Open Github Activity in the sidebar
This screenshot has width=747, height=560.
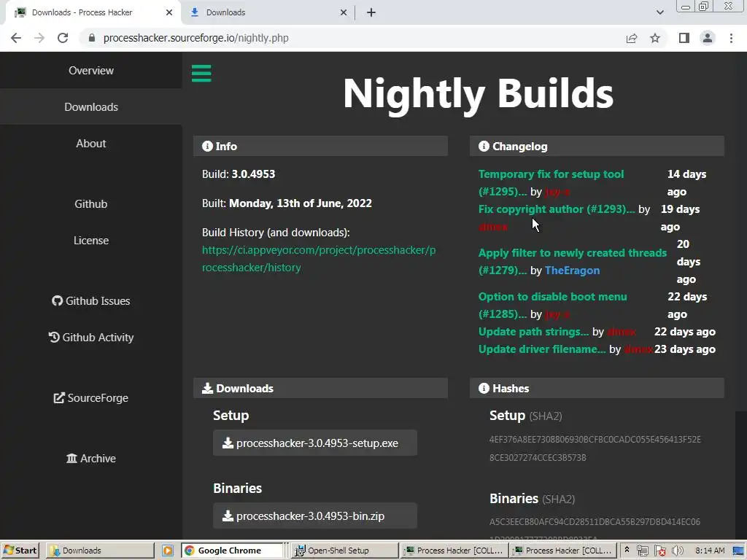(91, 338)
